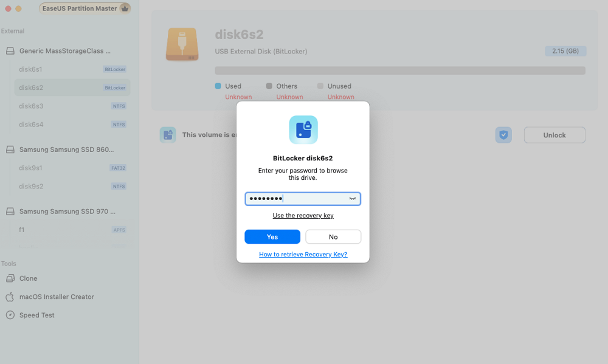
Task: Click the orange USB drive icon for disk6s2
Action: coord(182,44)
